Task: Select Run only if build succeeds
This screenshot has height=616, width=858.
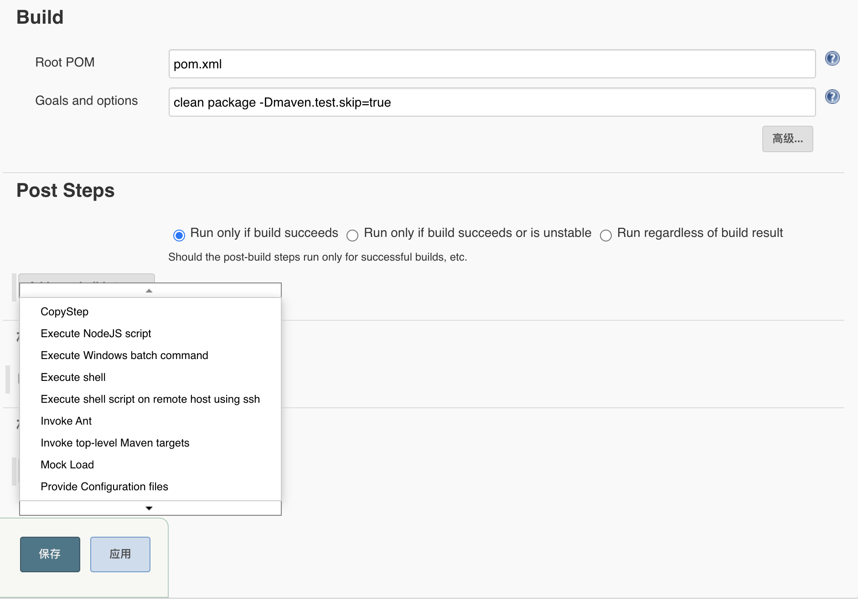Action: tap(179, 235)
